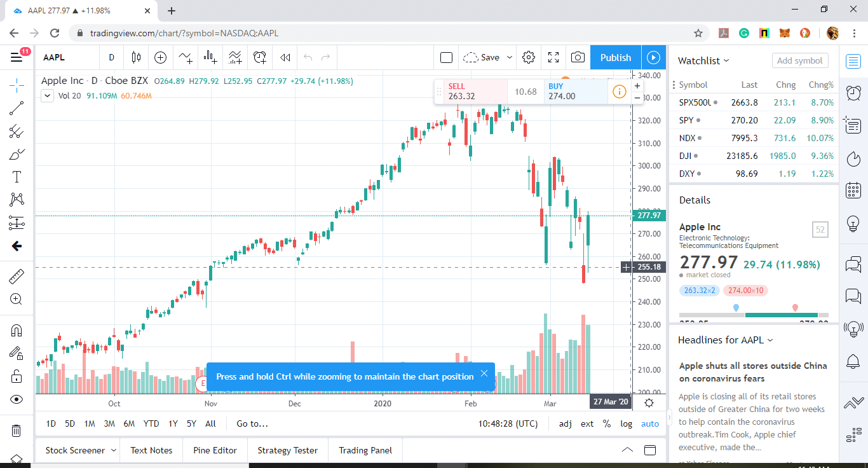Toggle stay in drawing mode

coord(17,353)
